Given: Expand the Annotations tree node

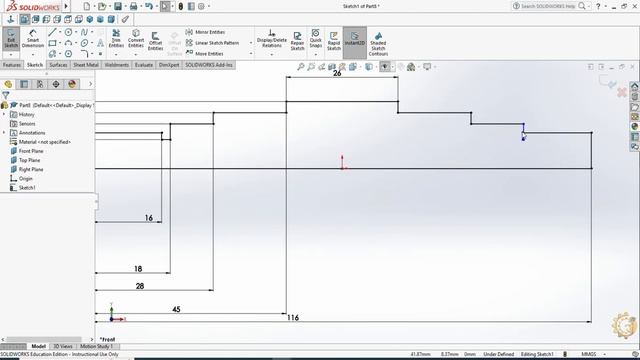Looking at the screenshot, I should (x=4, y=133).
